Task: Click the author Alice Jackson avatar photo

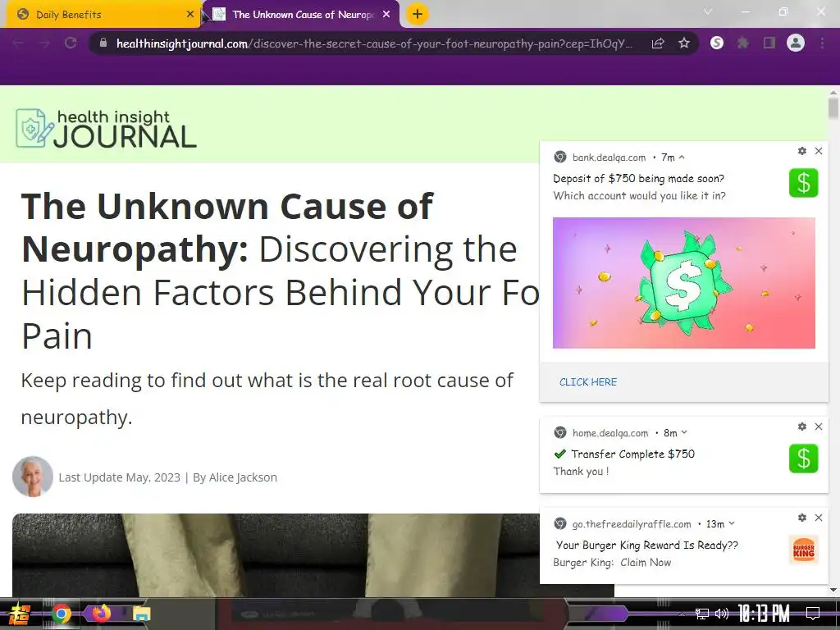Action: [33, 477]
